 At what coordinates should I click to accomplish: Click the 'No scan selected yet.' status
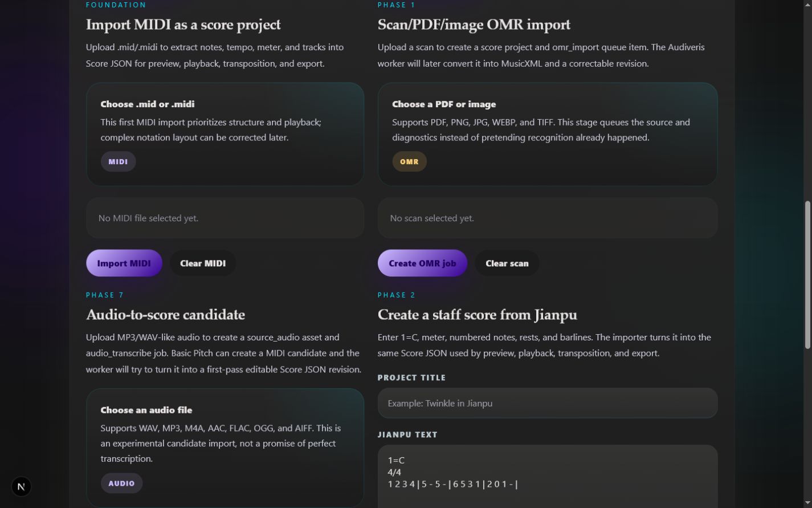point(548,218)
